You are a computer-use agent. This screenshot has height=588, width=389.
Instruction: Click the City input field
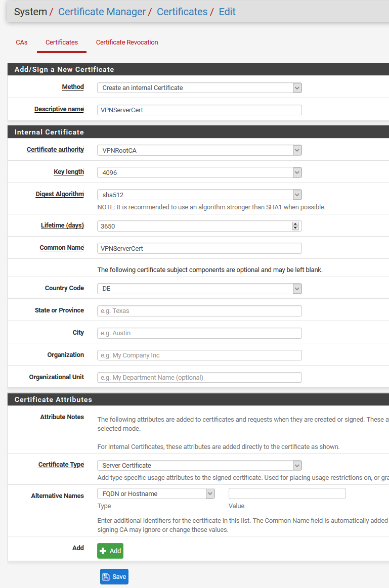199,333
